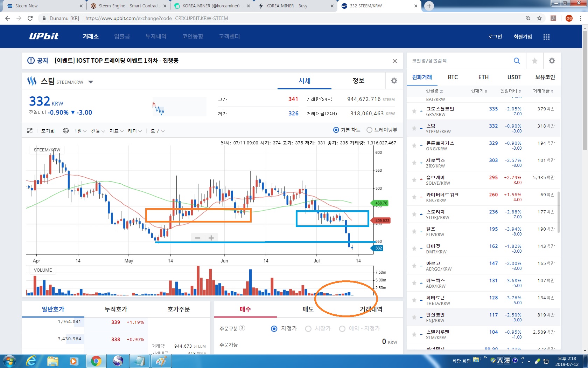Viewport: 588px width, 368px height.
Task: Click the 회원가입 link
Action: click(x=523, y=37)
